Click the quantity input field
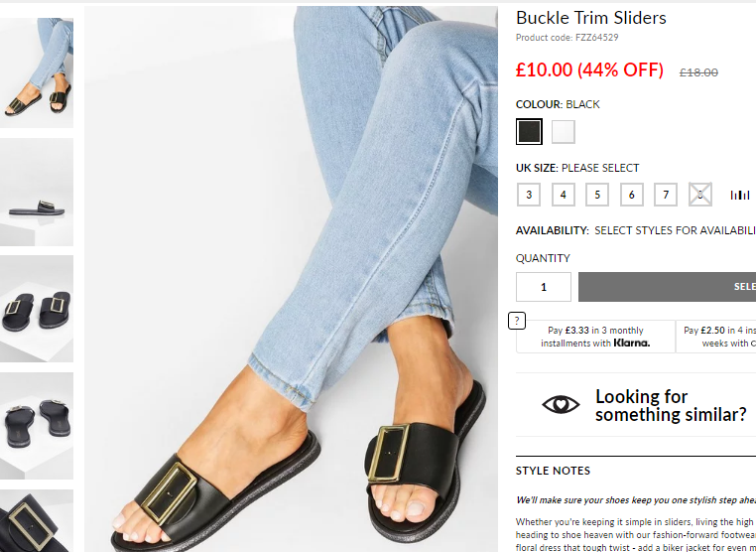The image size is (756, 552). [x=544, y=287]
